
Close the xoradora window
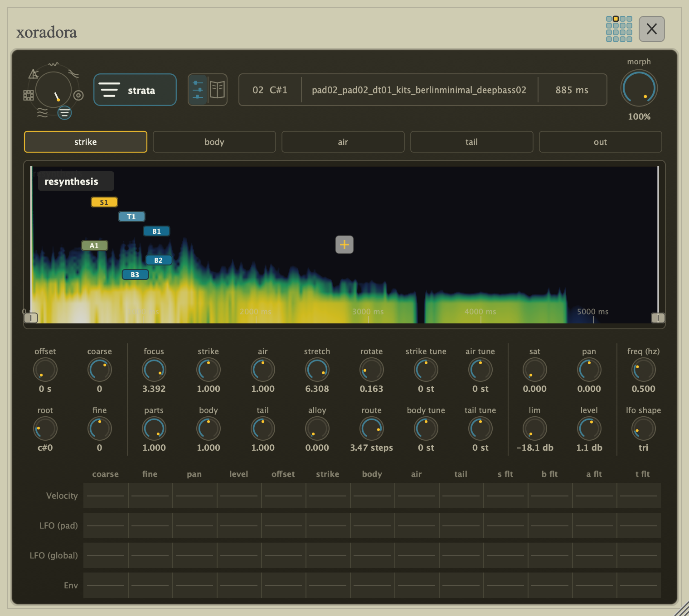pos(652,29)
